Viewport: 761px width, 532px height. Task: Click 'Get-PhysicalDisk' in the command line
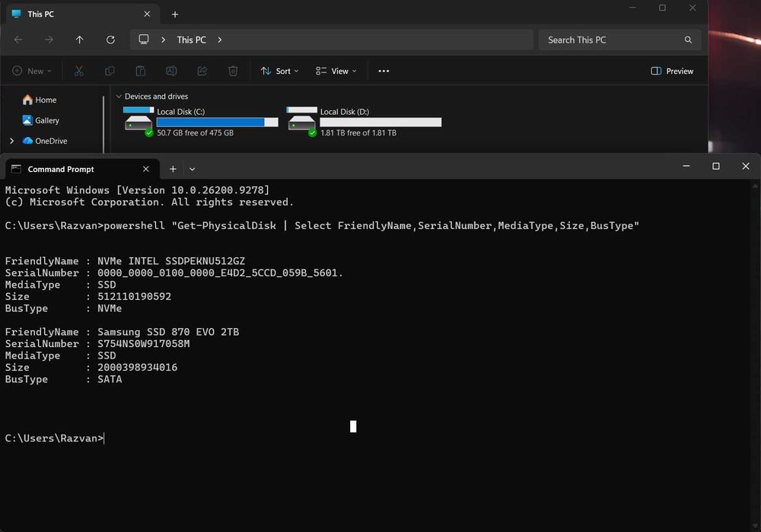tap(227, 226)
